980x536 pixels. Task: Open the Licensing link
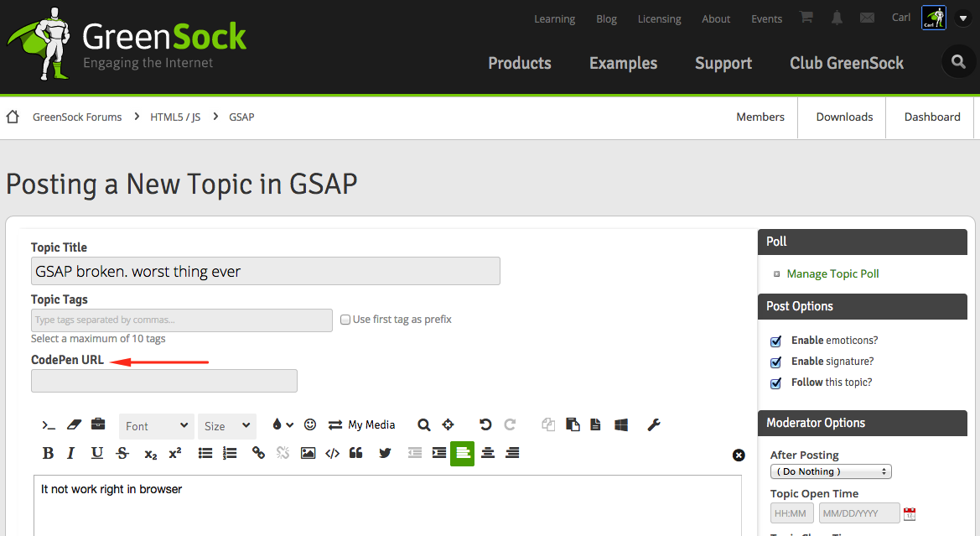point(659,18)
